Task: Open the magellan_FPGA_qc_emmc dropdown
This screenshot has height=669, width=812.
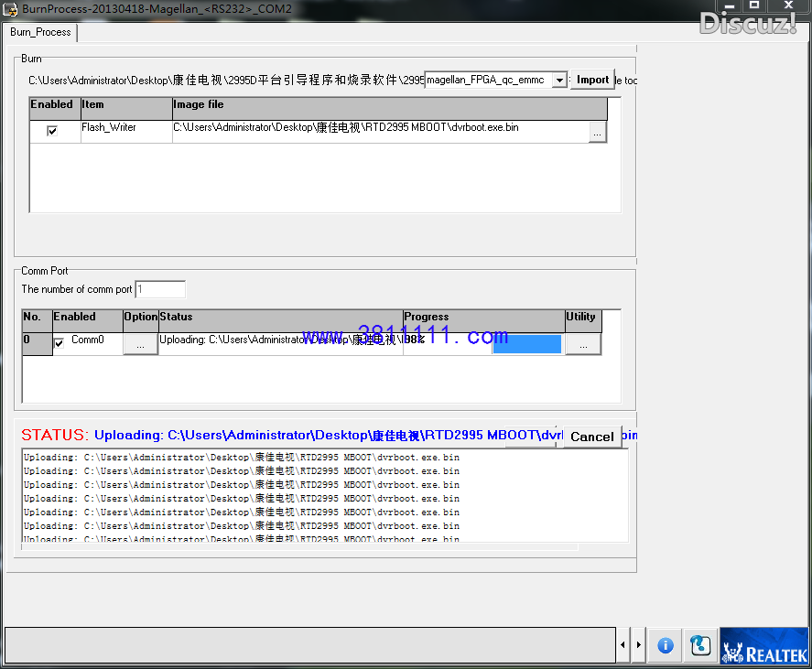Action: pyautogui.click(x=559, y=81)
